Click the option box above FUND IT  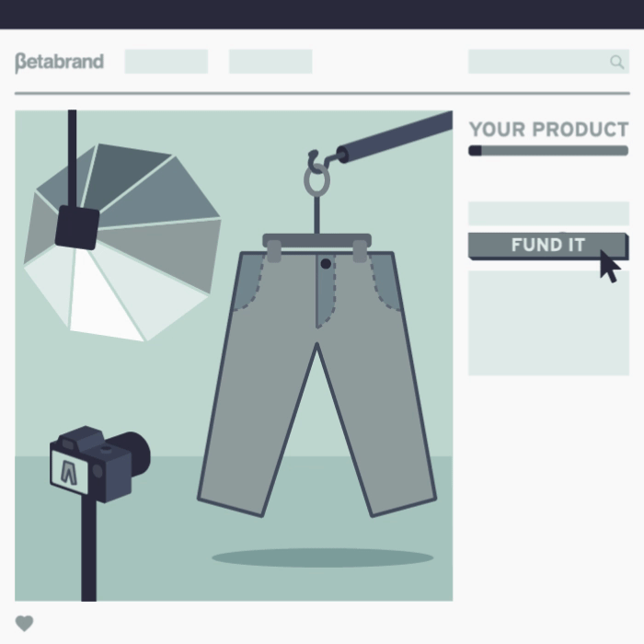(x=548, y=213)
